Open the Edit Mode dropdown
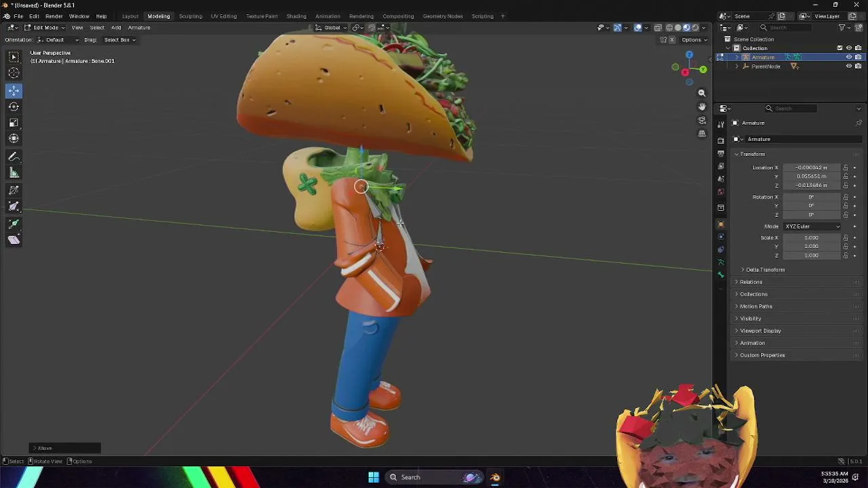The width and height of the screenshot is (868, 488). (x=45, y=28)
